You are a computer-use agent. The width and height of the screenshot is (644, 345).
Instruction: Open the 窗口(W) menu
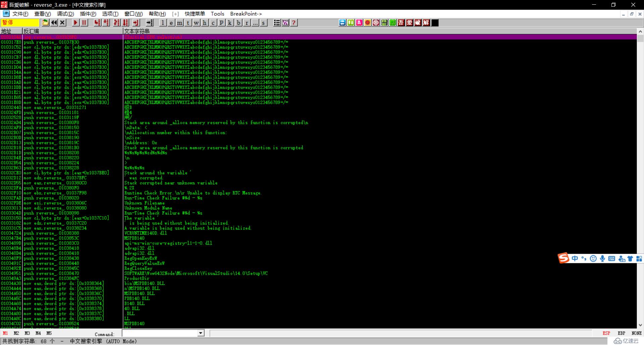[133, 14]
